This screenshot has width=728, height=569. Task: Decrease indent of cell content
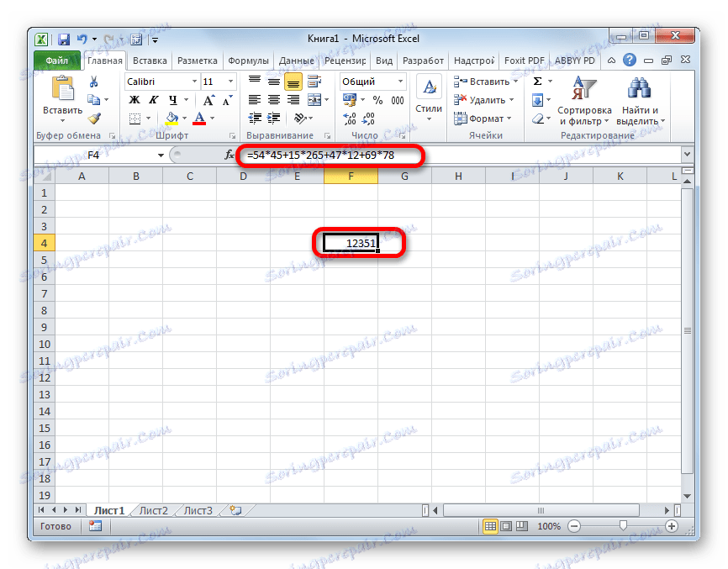point(255,119)
